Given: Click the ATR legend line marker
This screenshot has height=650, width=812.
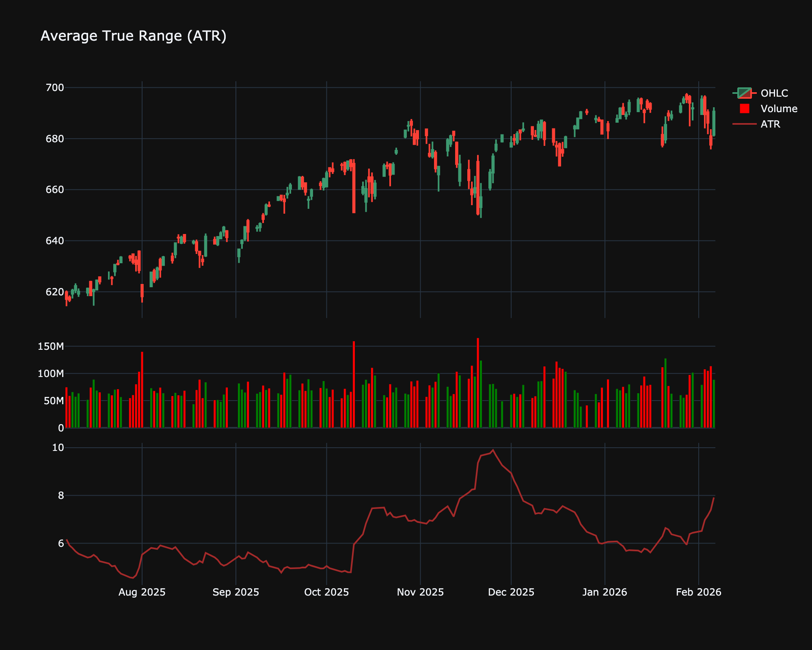Looking at the screenshot, I should pos(744,124).
